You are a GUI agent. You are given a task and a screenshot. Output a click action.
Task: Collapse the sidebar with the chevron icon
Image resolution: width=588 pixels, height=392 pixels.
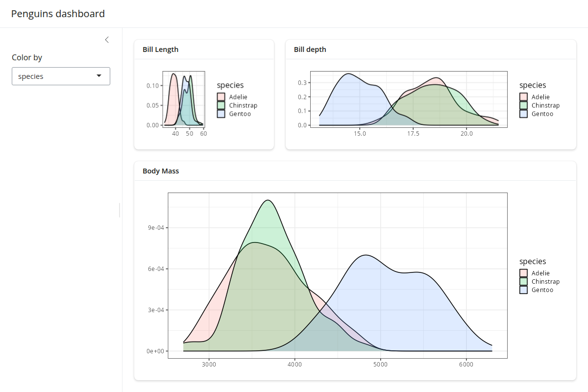(107, 40)
